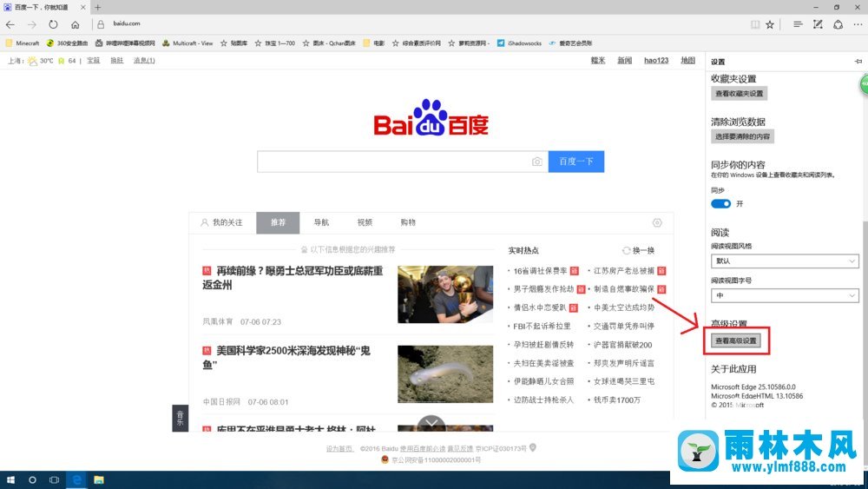Click the 百度一下 browser tab
Screen dimensions: 868x489
(x=44, y=7)
